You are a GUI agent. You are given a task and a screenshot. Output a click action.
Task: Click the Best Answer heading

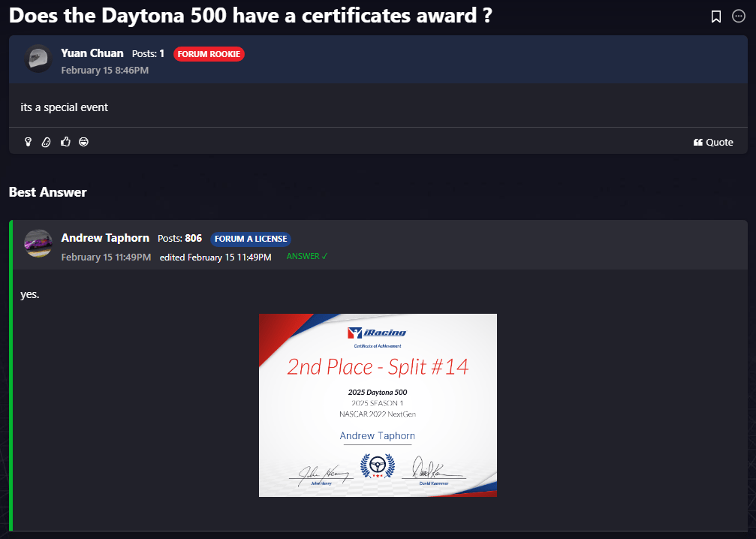click(47, 192)
